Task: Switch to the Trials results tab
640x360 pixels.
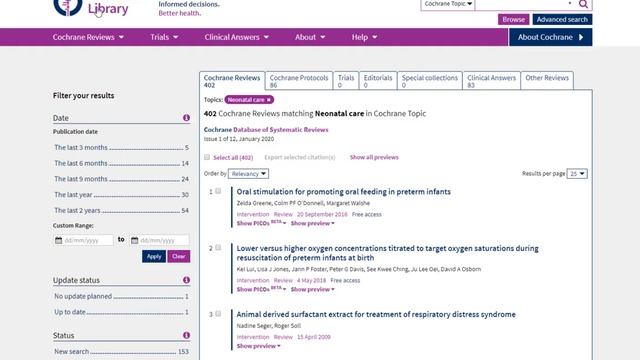Action: pyautogui.click(x=346, y=81)
